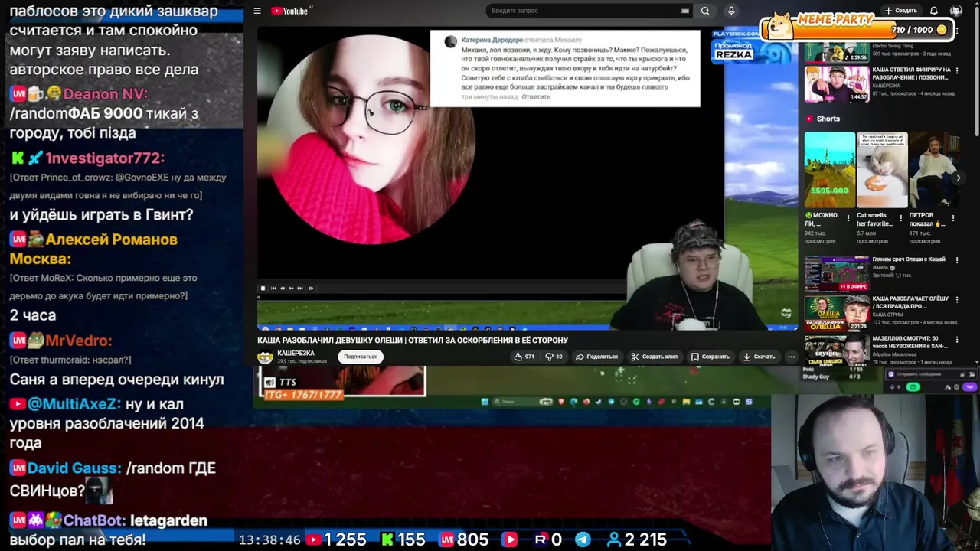Open options menu for Cat smells short
This screenshot has width=980, height=551.
(x=900, y=219)
